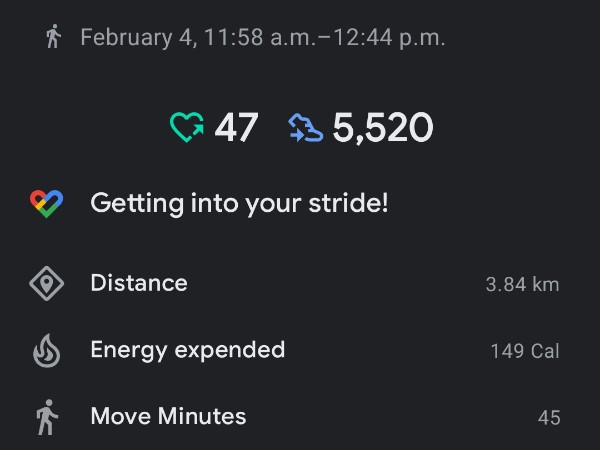Tap the step count 5,520
Screen dimensions: 600x450
pyautogui.click(x=383, y=128)
